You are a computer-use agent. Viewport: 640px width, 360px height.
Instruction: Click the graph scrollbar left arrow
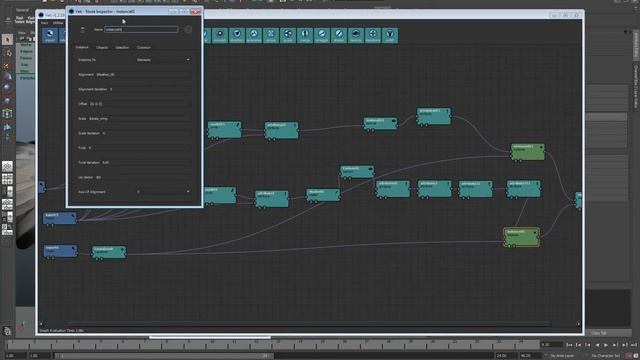click(41, 324)
